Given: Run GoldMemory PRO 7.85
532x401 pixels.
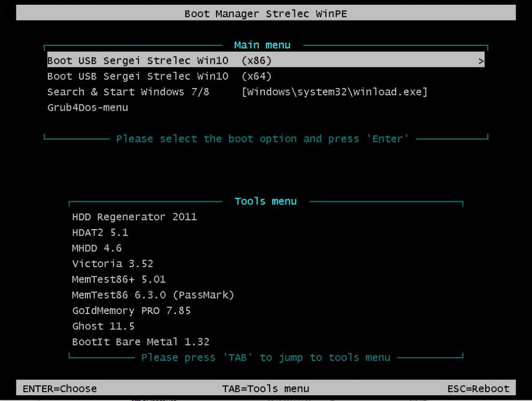Looking at the screenshot, I should pyautogui.click(x=131, y=311).
